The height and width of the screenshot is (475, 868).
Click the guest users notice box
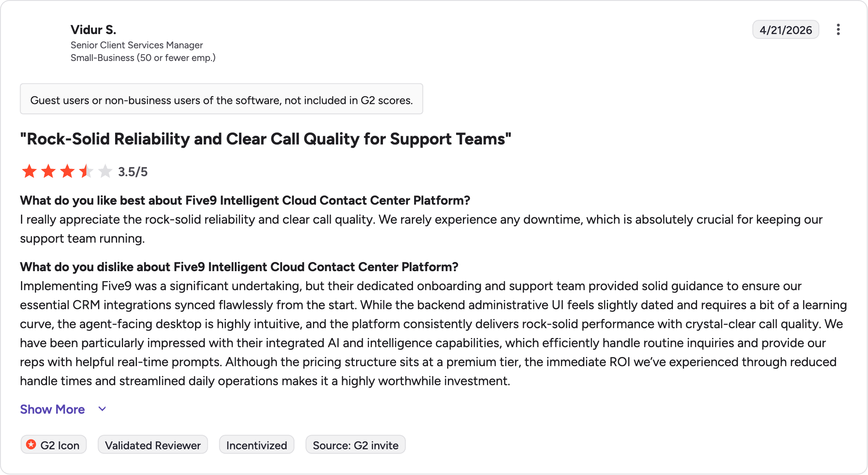222,99
